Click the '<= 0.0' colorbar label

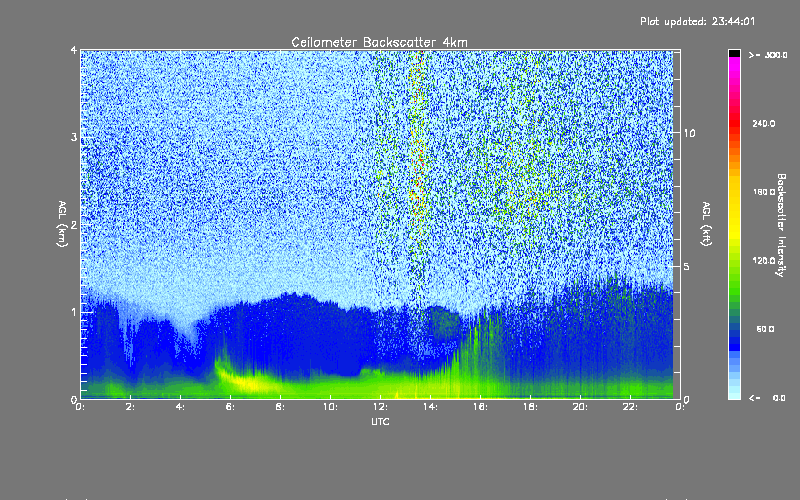point(767,398)
